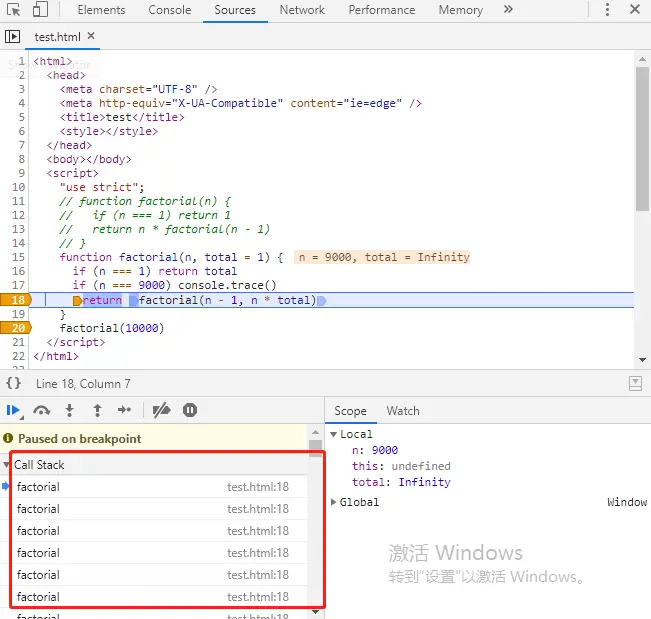
Task: Step out of the current function
Action: pyautogui.click(x=97, y=411)
